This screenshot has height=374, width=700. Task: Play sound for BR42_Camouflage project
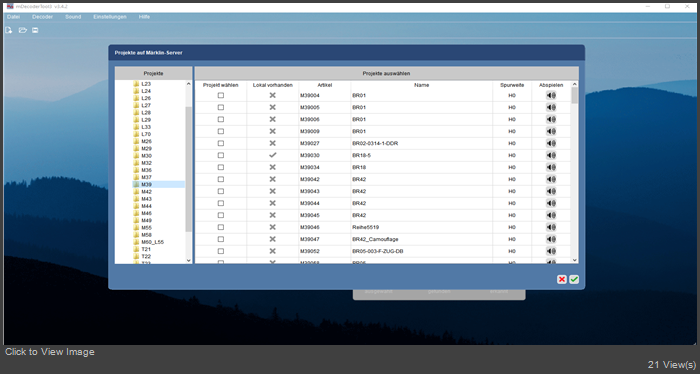(551, 240)
